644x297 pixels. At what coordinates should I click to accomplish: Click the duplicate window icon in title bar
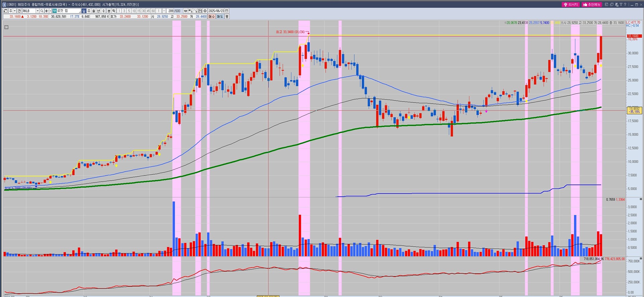[x=611, y=4]
